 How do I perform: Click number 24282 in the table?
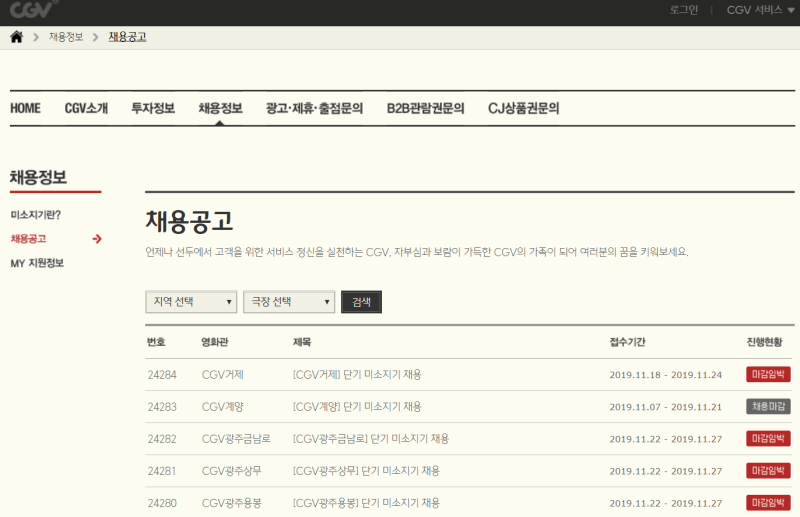point(162,439)
